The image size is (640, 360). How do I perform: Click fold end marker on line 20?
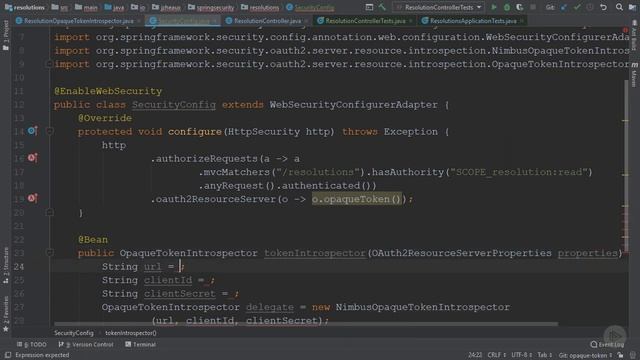(x=49, y=212)
